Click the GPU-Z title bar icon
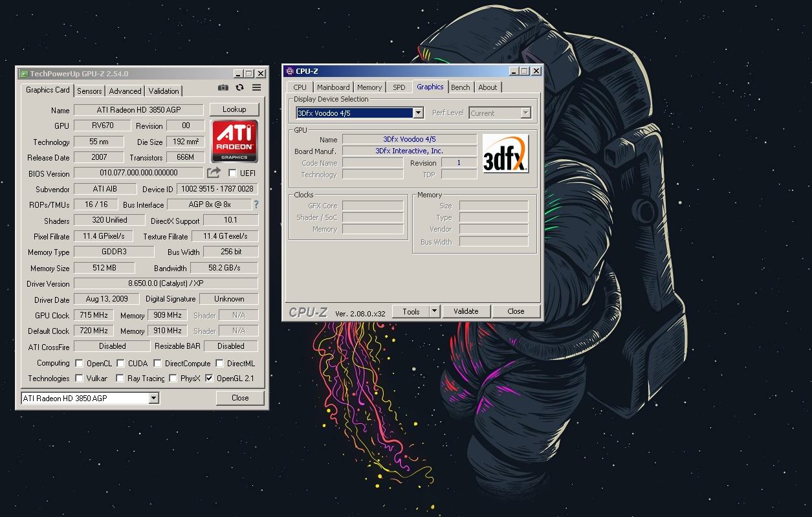The image size is (812, 517). tap(23, 74)
